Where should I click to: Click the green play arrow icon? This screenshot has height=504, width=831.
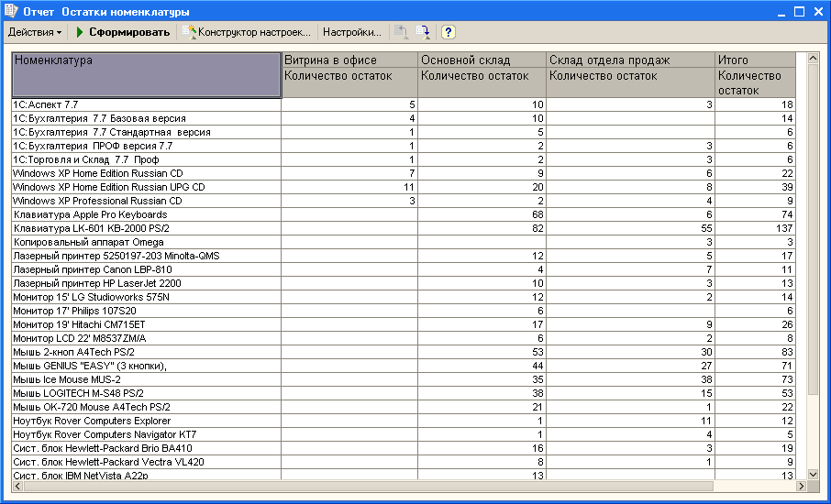click(x=80, y=32)
